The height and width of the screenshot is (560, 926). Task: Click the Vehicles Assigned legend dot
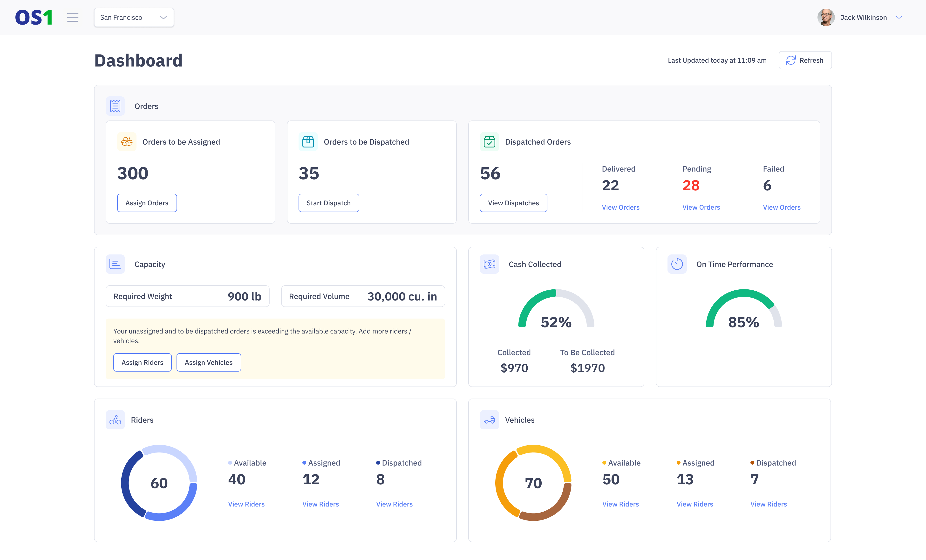coord(679,463)
